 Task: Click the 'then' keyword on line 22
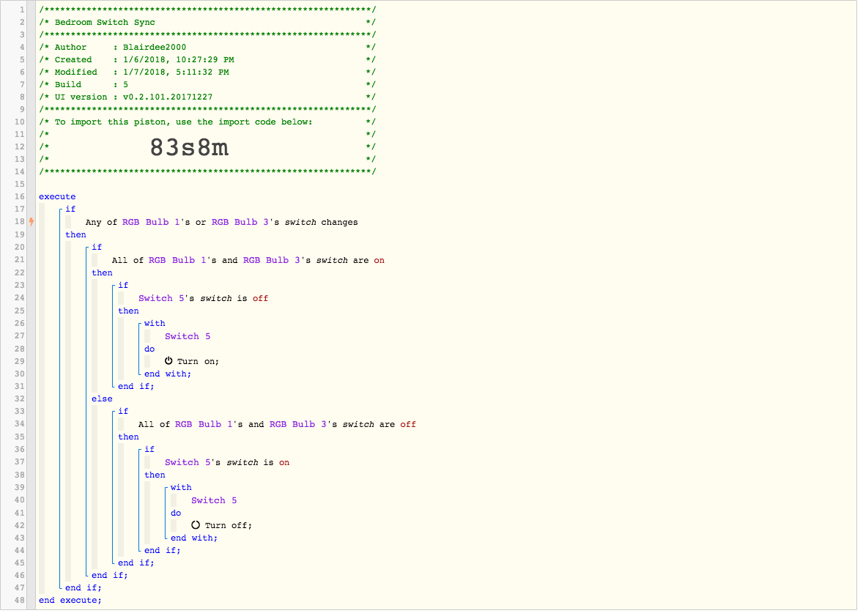pos(103,272)
